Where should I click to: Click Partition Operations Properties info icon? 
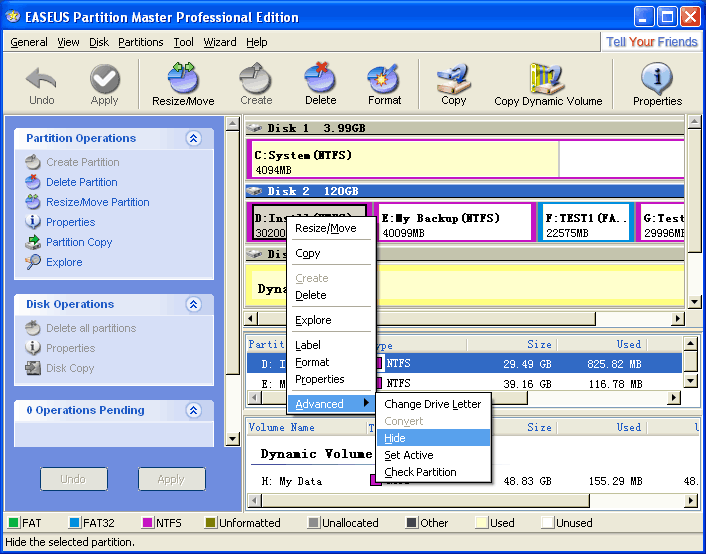(x=33, y=222)
